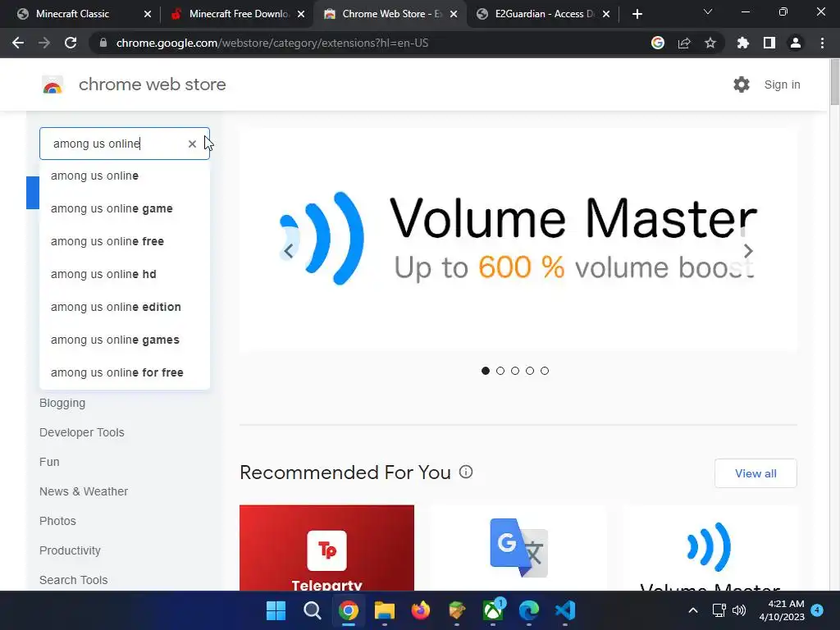The height and width of the screenshot is (630, 840).
Task: Bookmark this tab with star icon
Action: click(710, 43)
